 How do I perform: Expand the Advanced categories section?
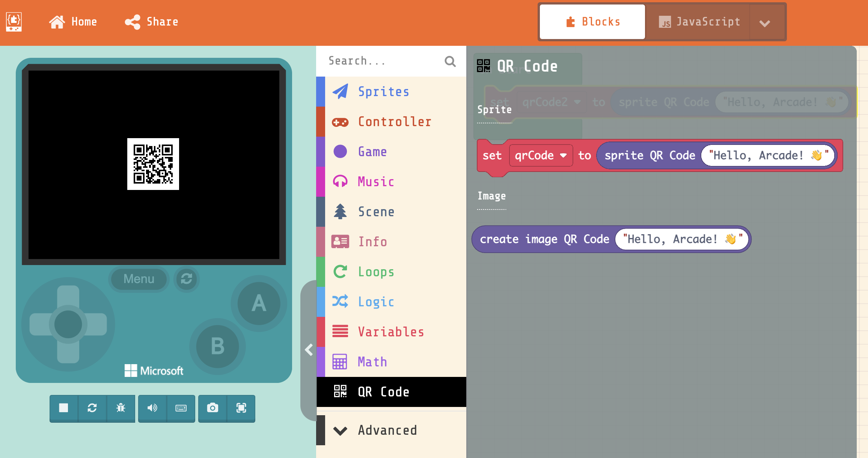pyautogui.click(x=387, y=430)
